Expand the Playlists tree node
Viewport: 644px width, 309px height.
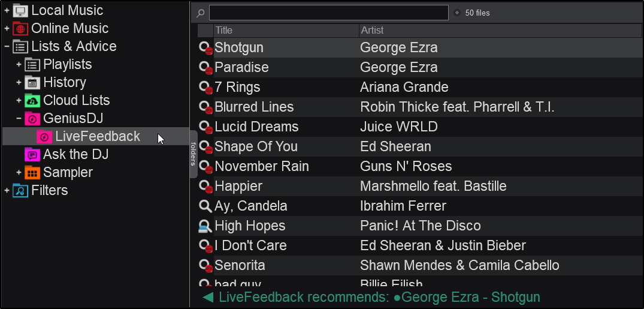[x=19, y=64]
